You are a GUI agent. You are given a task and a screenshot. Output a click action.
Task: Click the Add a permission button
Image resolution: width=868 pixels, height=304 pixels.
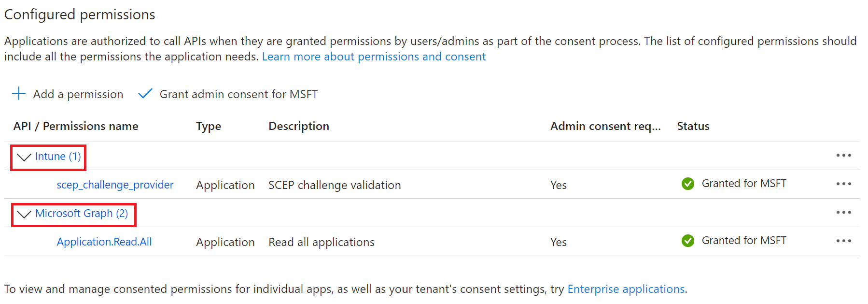78,94
